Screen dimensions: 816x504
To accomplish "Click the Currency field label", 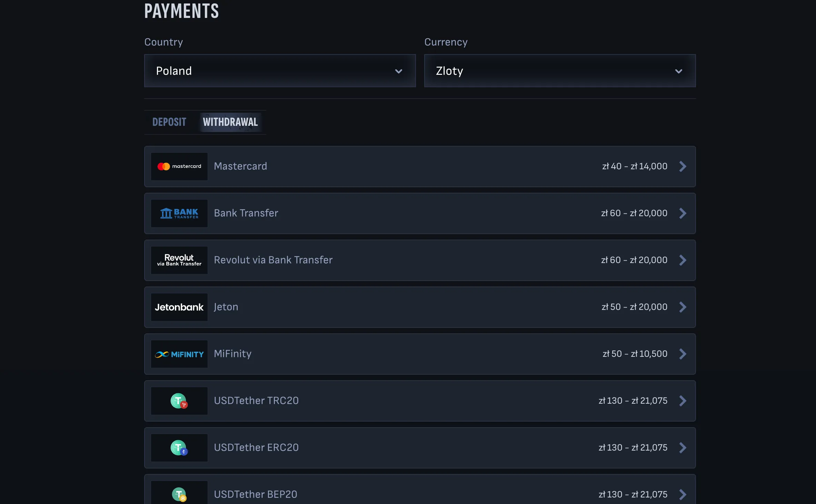I will coord(446,42).
